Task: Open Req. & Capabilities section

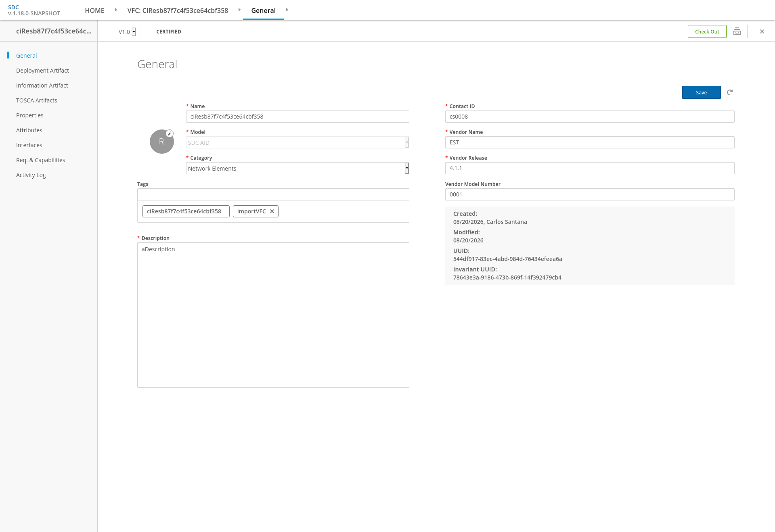Action: pyautogui.click(x=40, y=160)
